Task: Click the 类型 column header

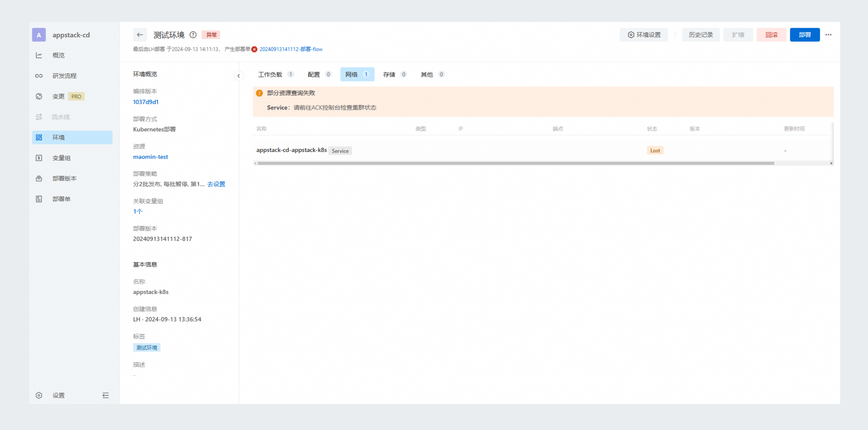Action: click(x=421, y=129)
